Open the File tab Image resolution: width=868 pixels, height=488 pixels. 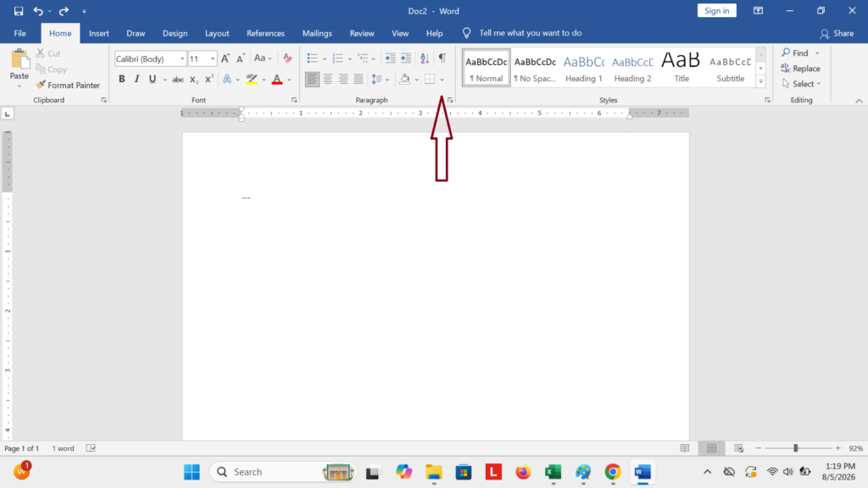click(x=20, y=33)
